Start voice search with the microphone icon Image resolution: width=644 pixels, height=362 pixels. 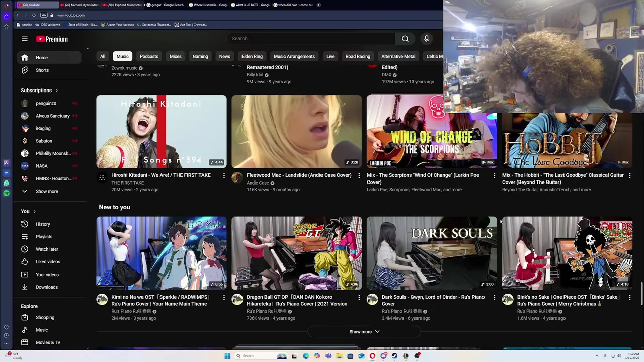pyautogui.click(x=427, y=39)
